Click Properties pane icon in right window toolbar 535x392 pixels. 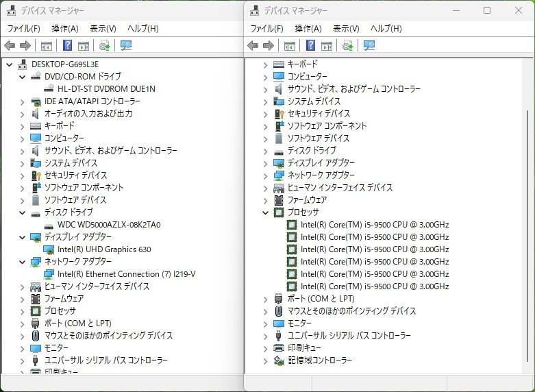[x=326, y=45]
